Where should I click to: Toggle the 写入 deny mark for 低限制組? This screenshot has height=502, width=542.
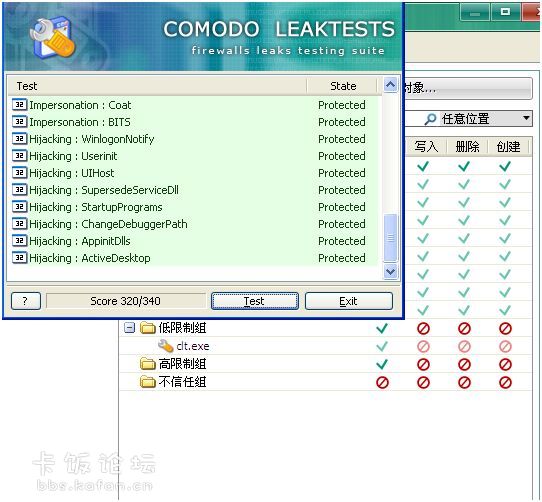pos(423,328)
